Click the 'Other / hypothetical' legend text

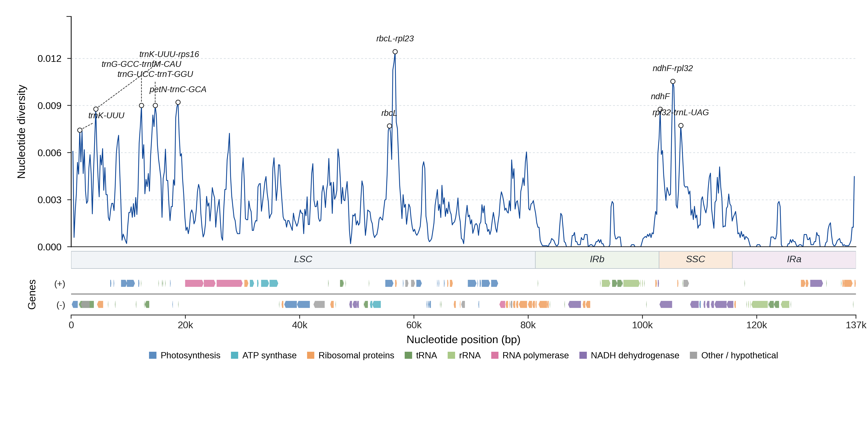coord(739,355)
